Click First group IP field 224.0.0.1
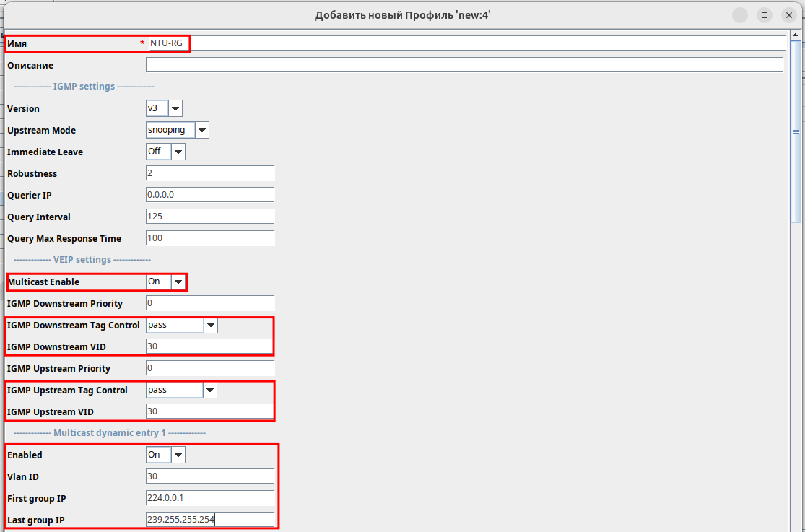This screenshot has width=805, height=532. click(210, 497)
